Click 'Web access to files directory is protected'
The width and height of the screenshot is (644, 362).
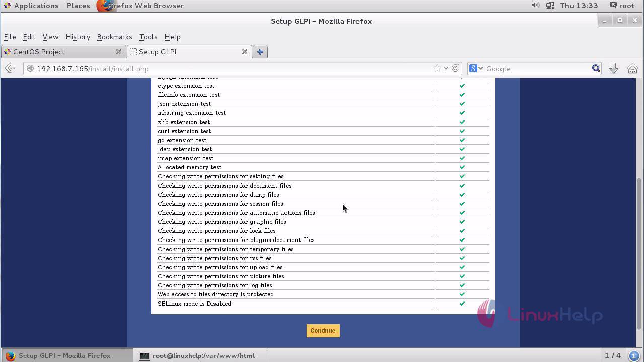pos(216,294)
